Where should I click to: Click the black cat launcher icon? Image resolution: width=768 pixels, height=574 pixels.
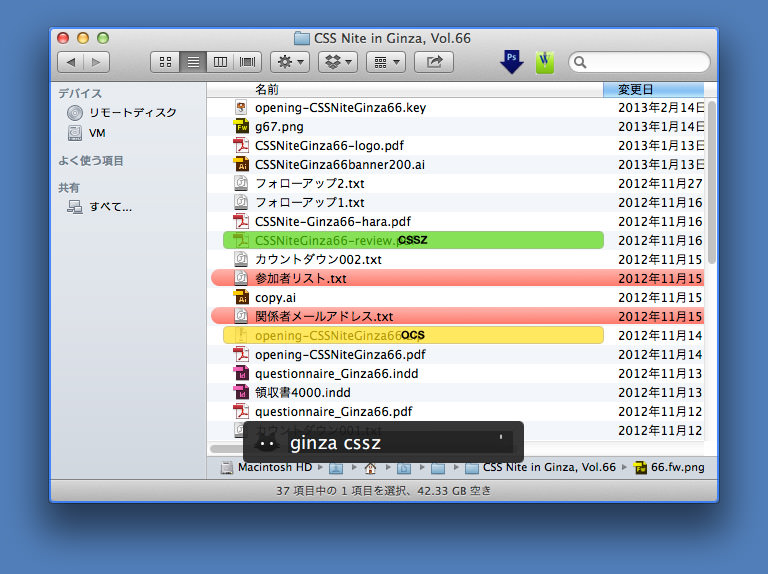(267, 444)
